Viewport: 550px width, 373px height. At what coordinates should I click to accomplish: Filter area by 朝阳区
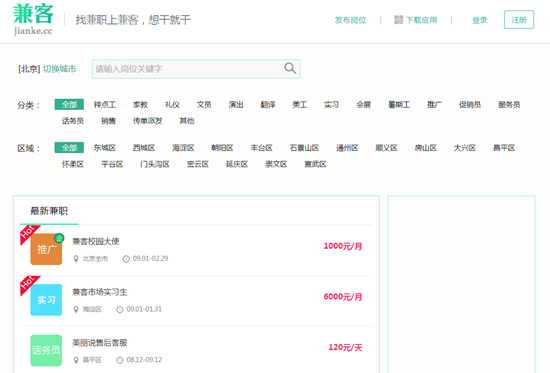click(222, 148)
